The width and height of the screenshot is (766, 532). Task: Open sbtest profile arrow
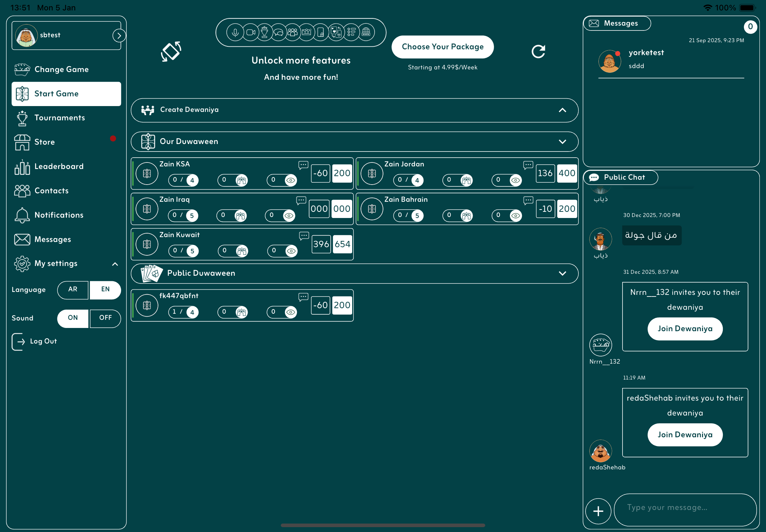(119, 36)
